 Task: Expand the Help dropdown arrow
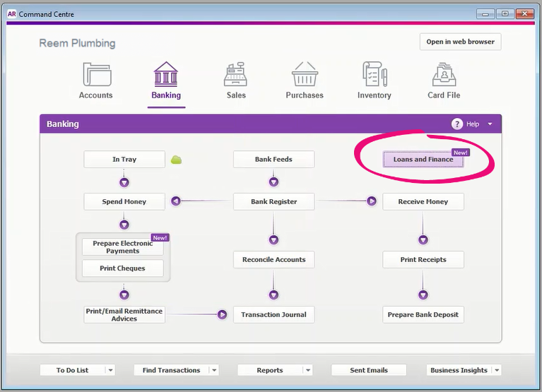490,124
